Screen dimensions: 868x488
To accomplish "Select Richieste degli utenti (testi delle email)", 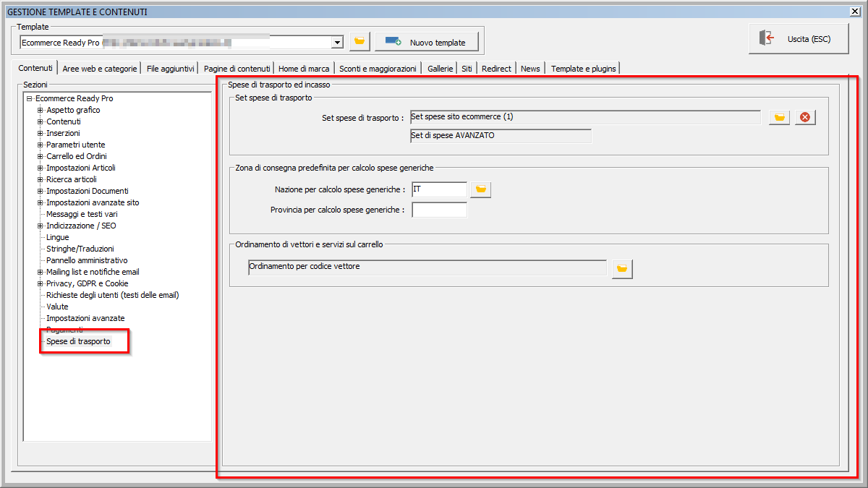I will coord(113,296).
